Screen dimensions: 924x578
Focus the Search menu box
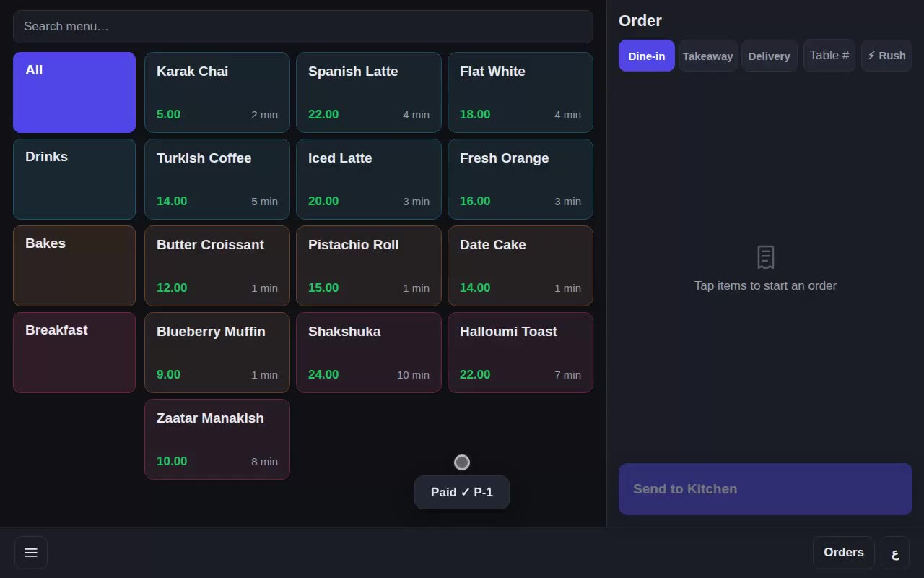click(303, 27)
